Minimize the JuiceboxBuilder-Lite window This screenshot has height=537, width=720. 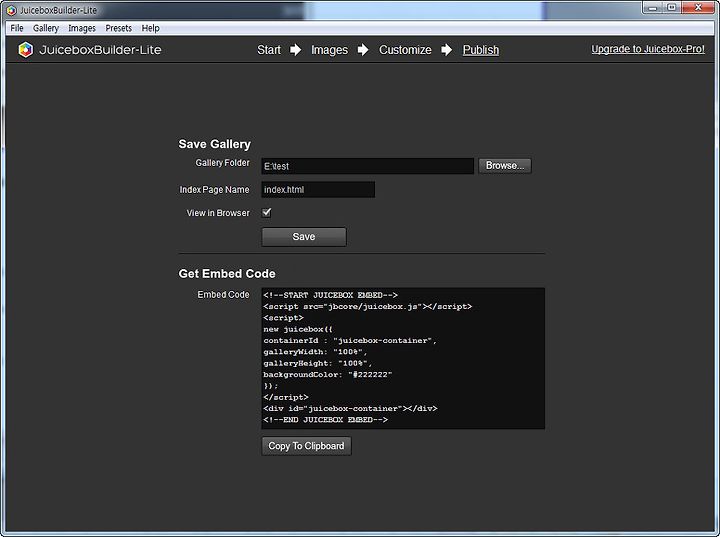652,8
